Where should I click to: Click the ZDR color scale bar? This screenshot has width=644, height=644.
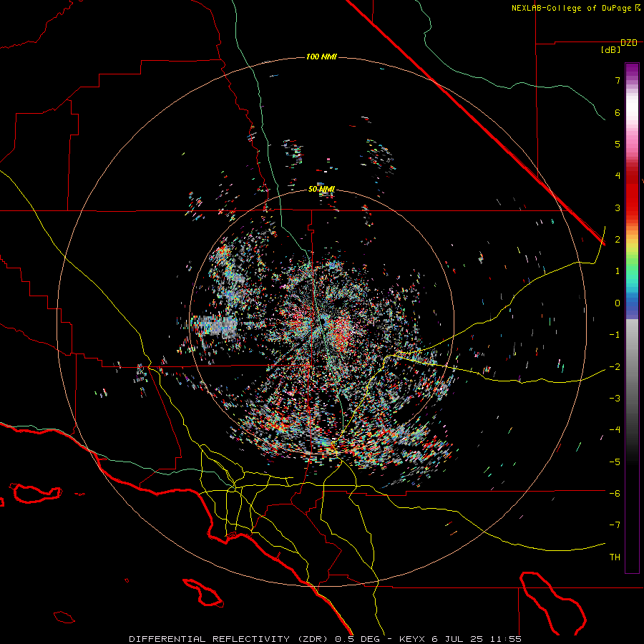click(x=632, y=318)
